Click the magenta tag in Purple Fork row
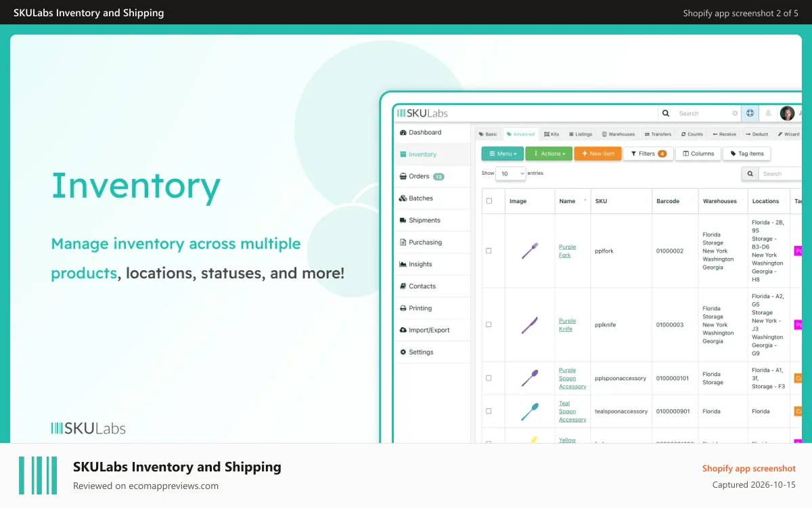The width and height of the screenshot is (812, 508). (x=798, y=251)
